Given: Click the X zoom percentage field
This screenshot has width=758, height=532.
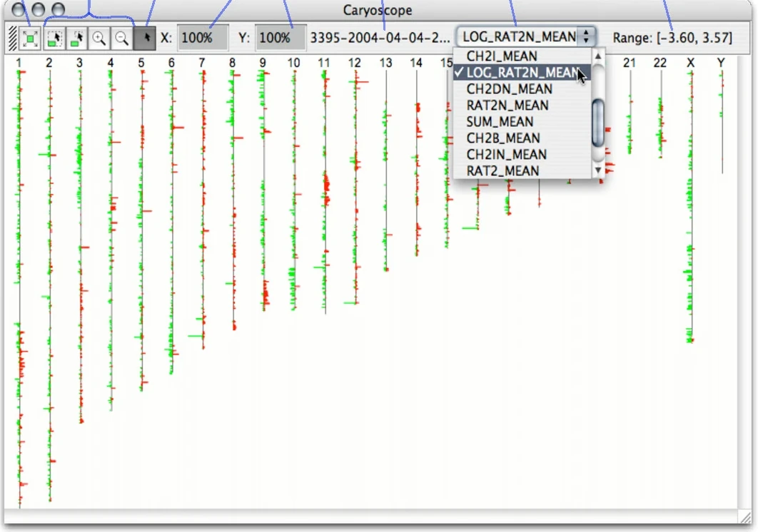Looking at the screenshot, I should (x=203, y=39).
